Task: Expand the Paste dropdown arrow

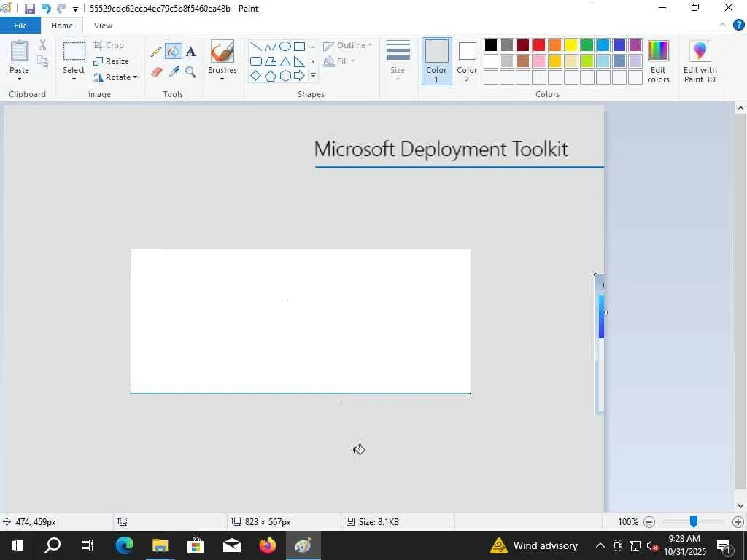Action: [x=19, y=79]
